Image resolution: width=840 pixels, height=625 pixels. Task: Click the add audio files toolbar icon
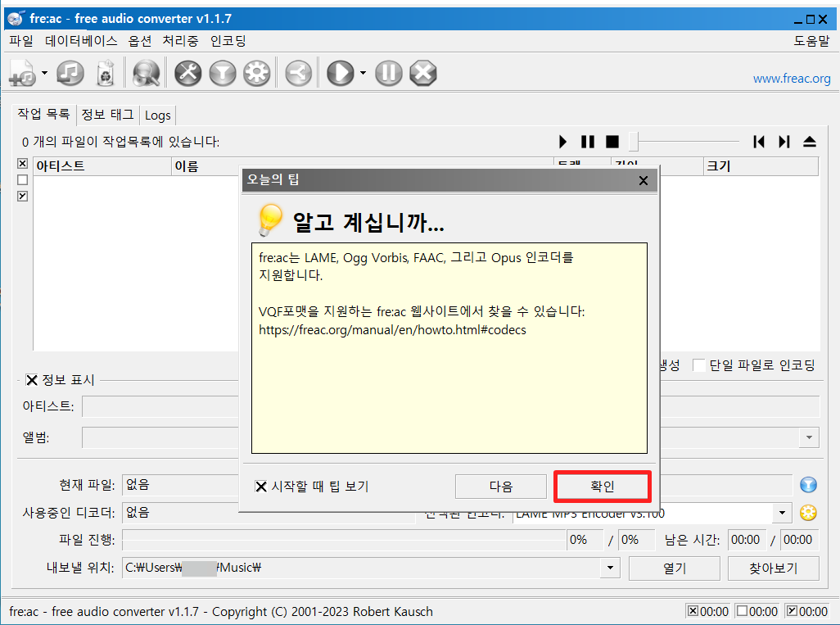[22, 73]
